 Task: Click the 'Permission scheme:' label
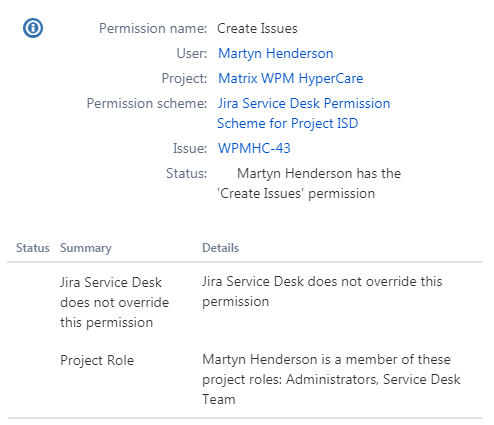[147, 104]
